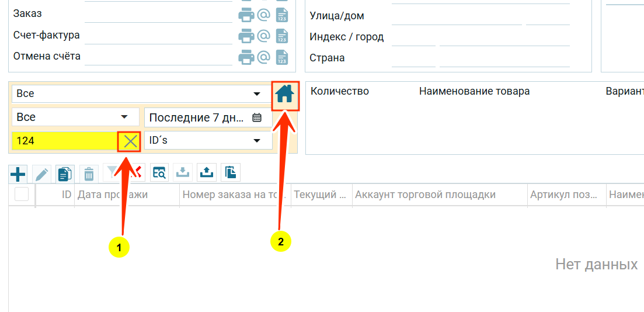Image resolution: width=644 pixels, height=312 pixels.
Task: Click the trash delete icon
Action: [x=89, y=174]
